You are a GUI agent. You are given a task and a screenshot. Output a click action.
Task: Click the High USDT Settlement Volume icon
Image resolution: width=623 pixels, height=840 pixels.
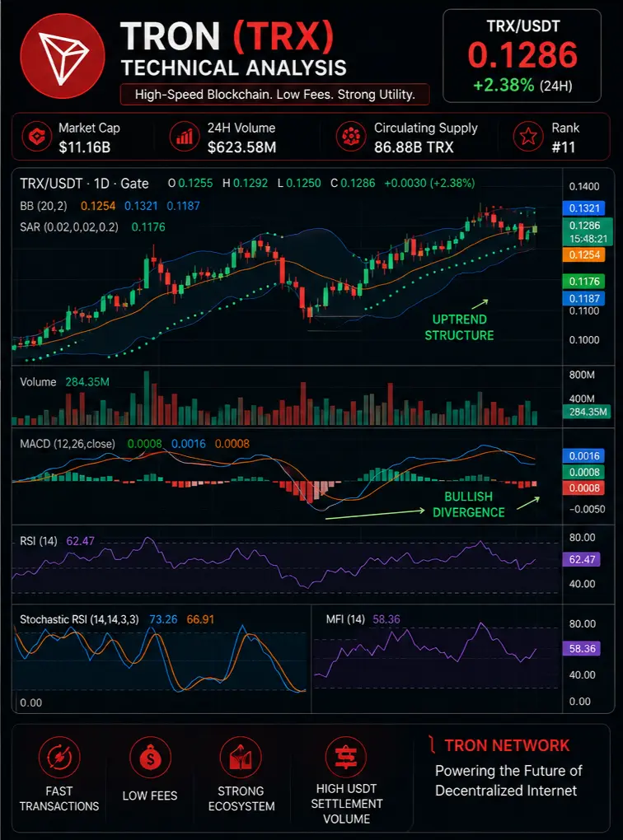[x=346, y=757]
